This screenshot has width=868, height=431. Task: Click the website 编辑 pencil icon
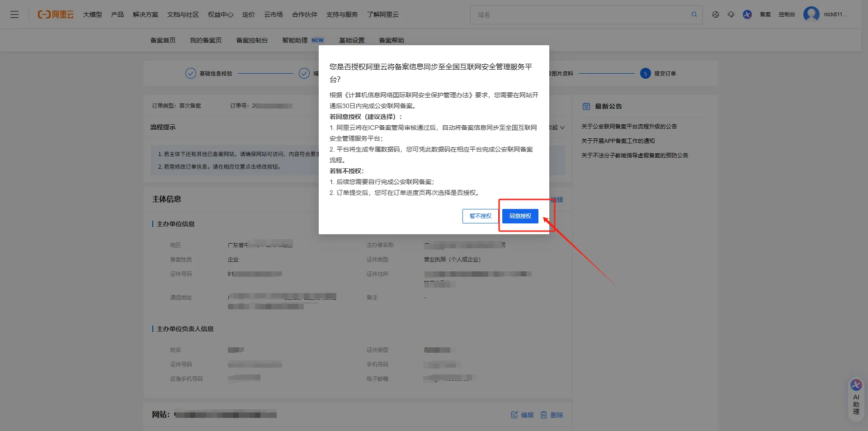pyautogui.click(x=514, y=415)
